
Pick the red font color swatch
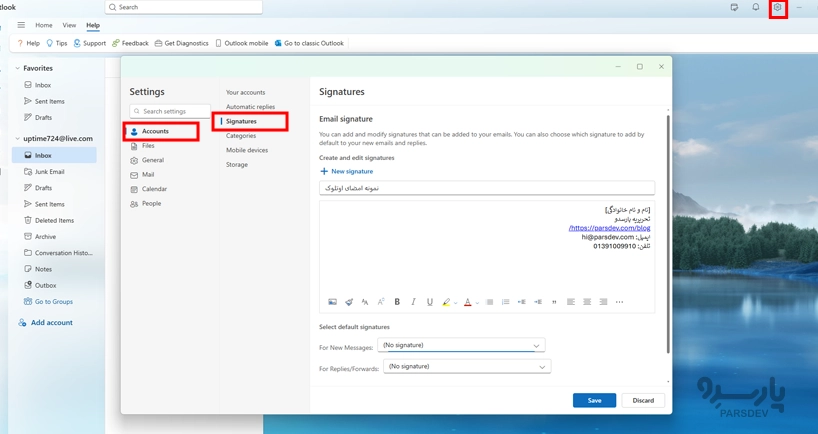pos(467,302)
